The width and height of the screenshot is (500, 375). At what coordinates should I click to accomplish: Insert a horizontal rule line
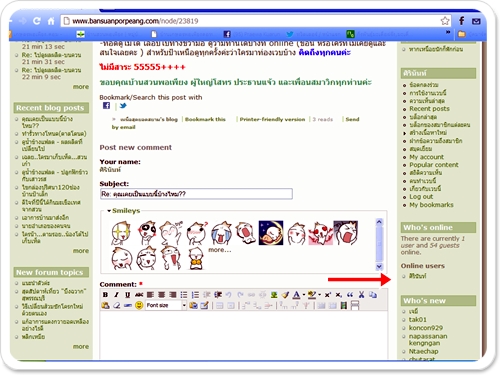coord(128,305)
